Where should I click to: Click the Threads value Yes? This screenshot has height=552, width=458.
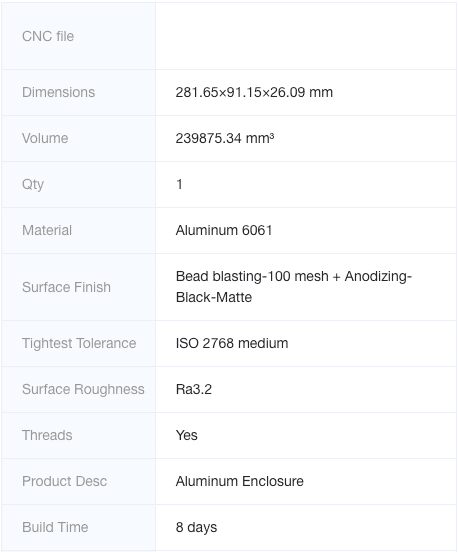(x=187, y=435)
